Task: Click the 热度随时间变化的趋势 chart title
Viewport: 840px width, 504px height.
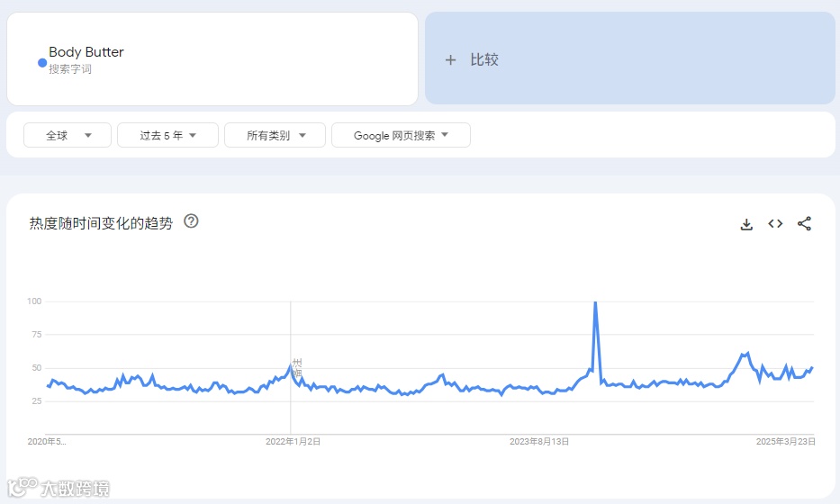Action: click(x=101, y=223)
